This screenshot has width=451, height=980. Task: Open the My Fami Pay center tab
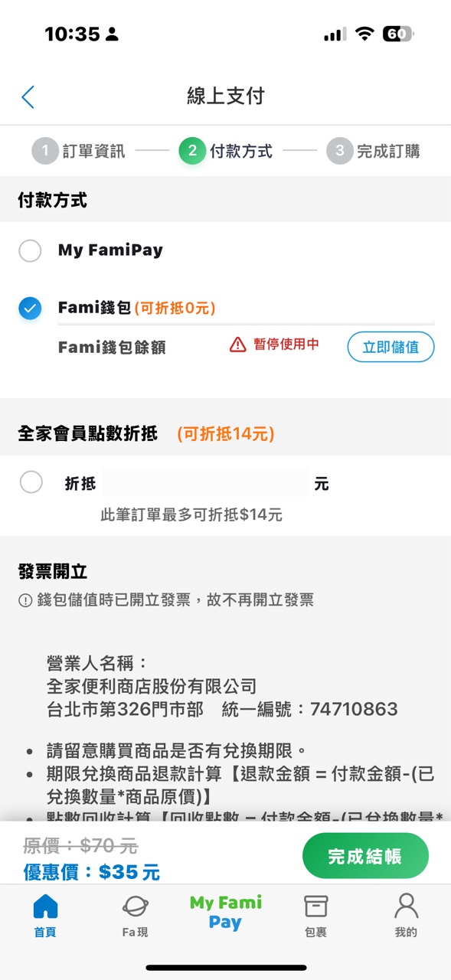[x=226, y=913]
